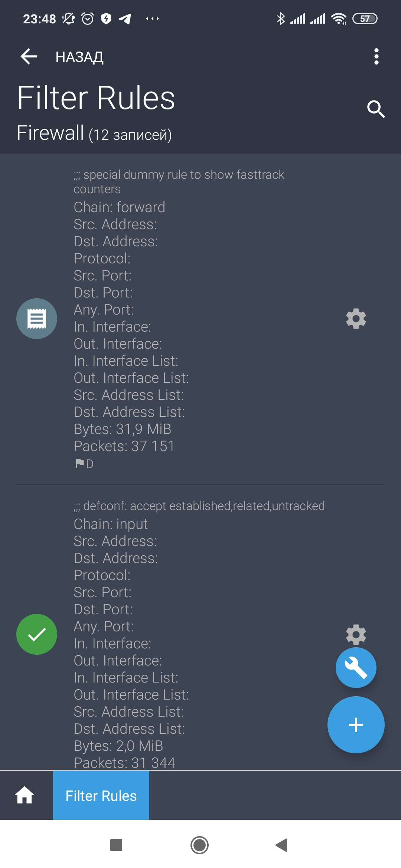Open settings gear for defconf accept rule
The height and width of the screenshot is (868, 401).
pyautogui.click(x=356, y=633)
